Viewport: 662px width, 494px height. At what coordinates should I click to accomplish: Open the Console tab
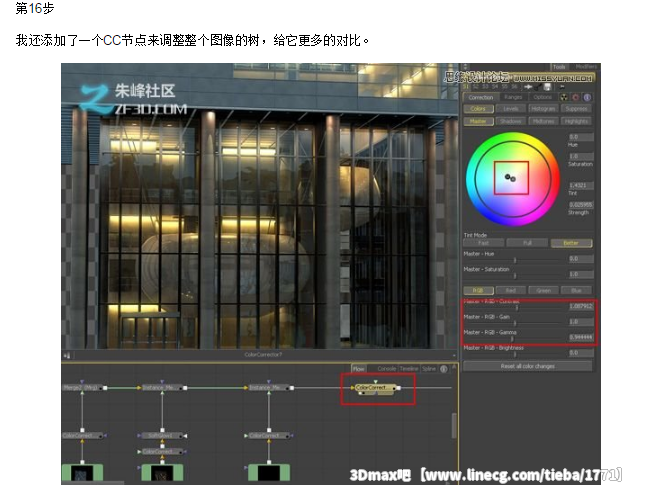click(x=386, y=369)
